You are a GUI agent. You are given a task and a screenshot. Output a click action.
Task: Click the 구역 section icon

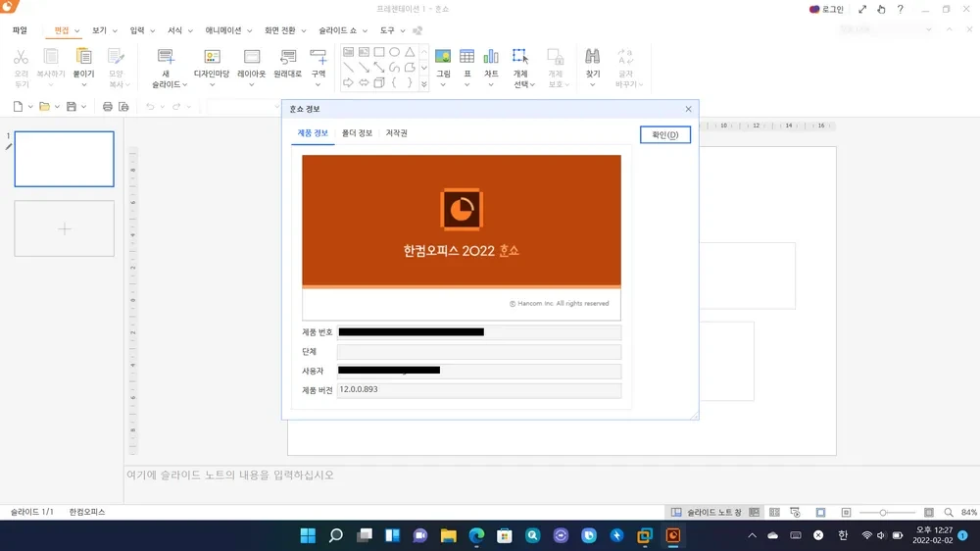tap(318, 56)
